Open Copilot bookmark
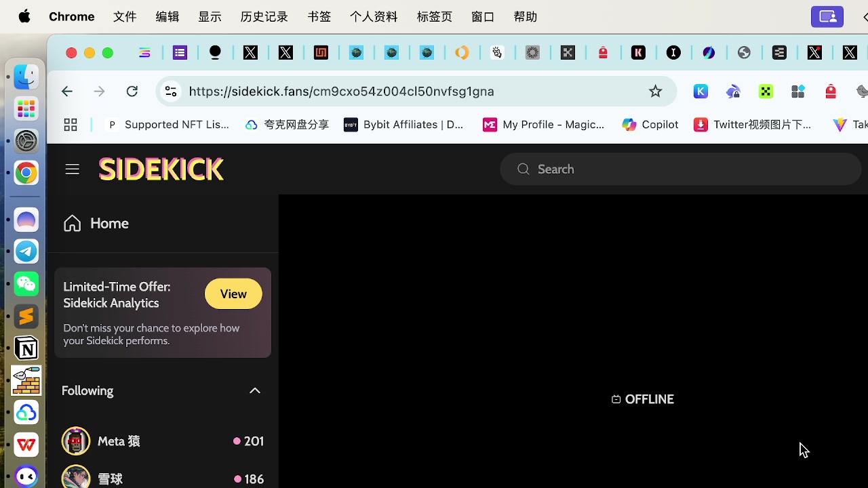Viewport: 868px width, 488px height. [x=650, y=125]
